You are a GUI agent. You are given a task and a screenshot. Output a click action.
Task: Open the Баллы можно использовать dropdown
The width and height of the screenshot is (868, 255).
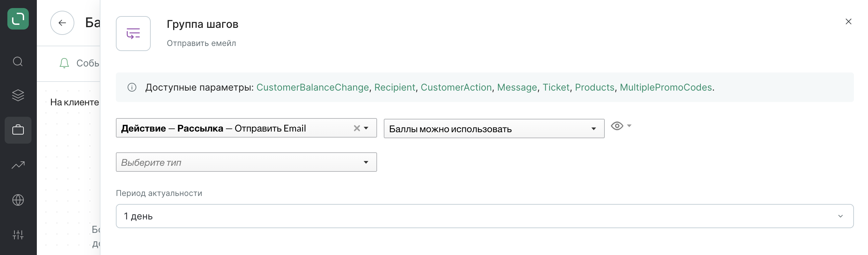point(494,129)
